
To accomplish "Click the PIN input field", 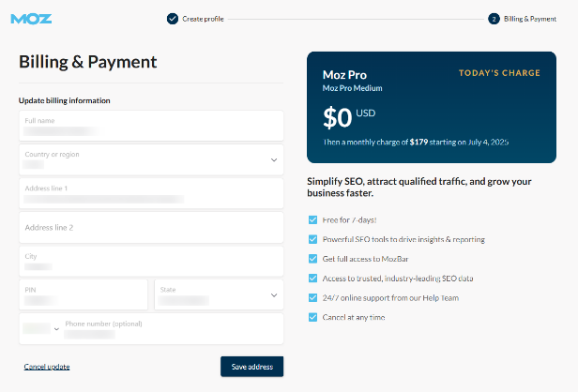I will pos(84,294).
